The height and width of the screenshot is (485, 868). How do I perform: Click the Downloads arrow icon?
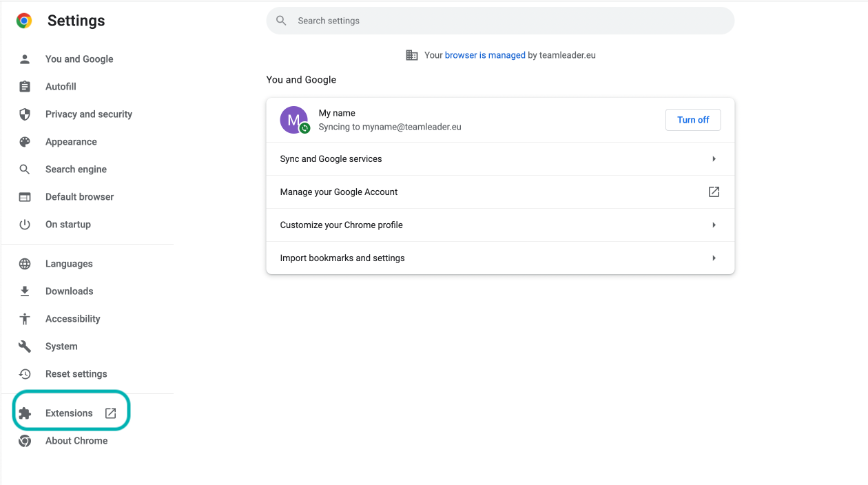click(x=25, y=291)
